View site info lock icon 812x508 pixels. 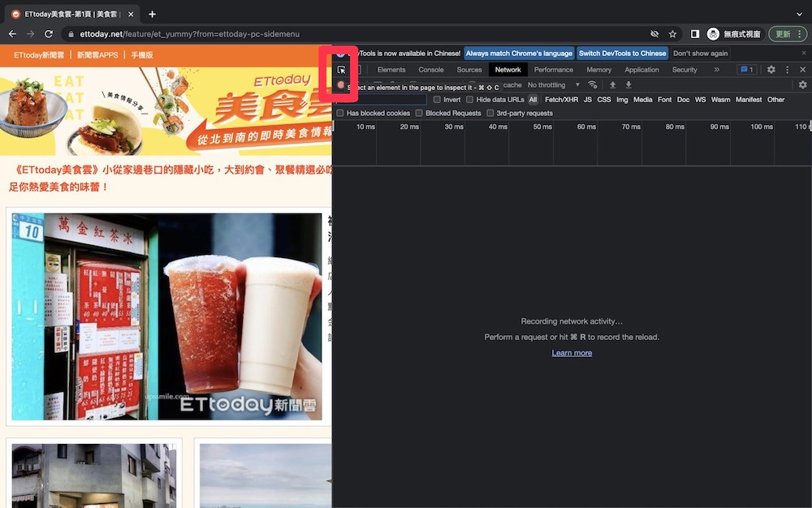coord(71,34)
